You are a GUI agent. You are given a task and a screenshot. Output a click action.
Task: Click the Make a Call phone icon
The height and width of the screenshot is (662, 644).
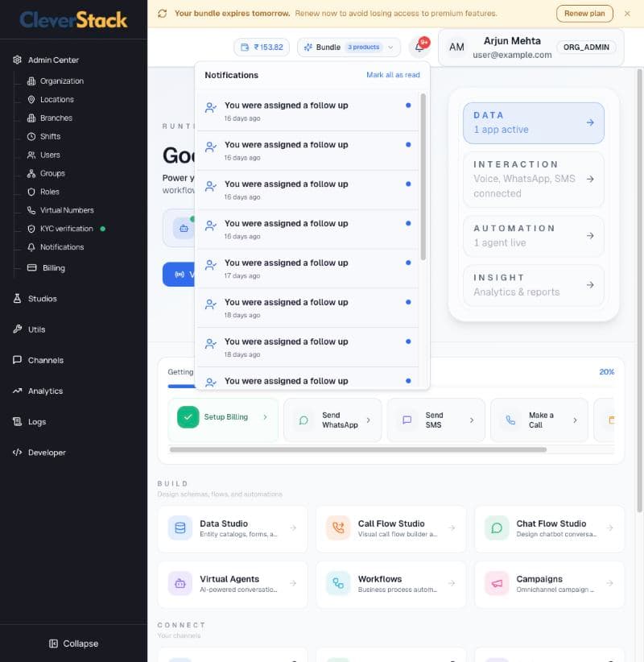click(510, 420)
